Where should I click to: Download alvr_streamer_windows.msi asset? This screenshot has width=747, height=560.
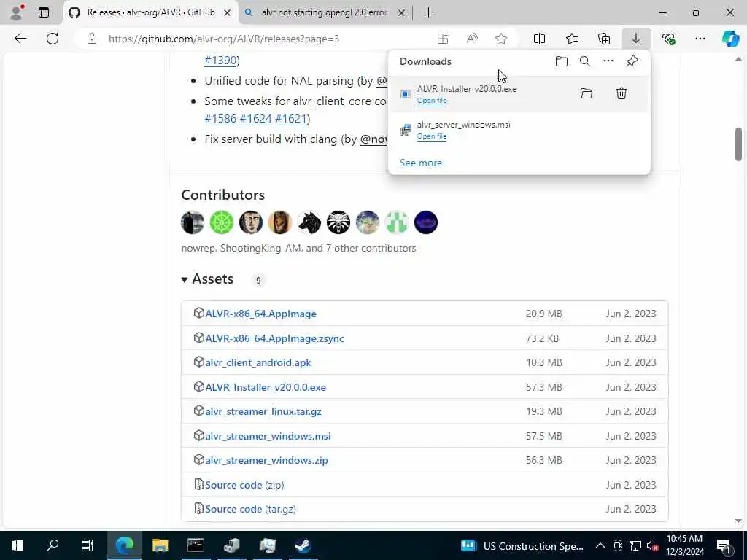click(268, 436)
